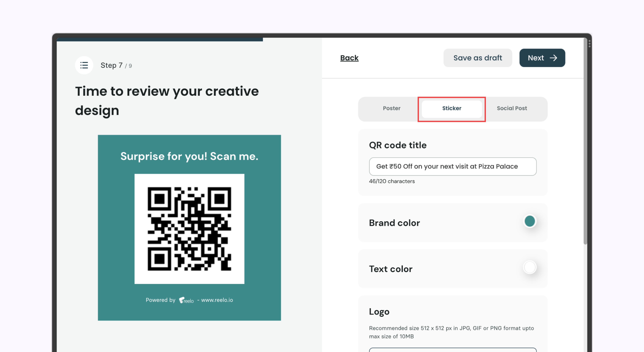Open the Brand color swatch picker
Screen dimensions: 644x352
pos(530,221)
